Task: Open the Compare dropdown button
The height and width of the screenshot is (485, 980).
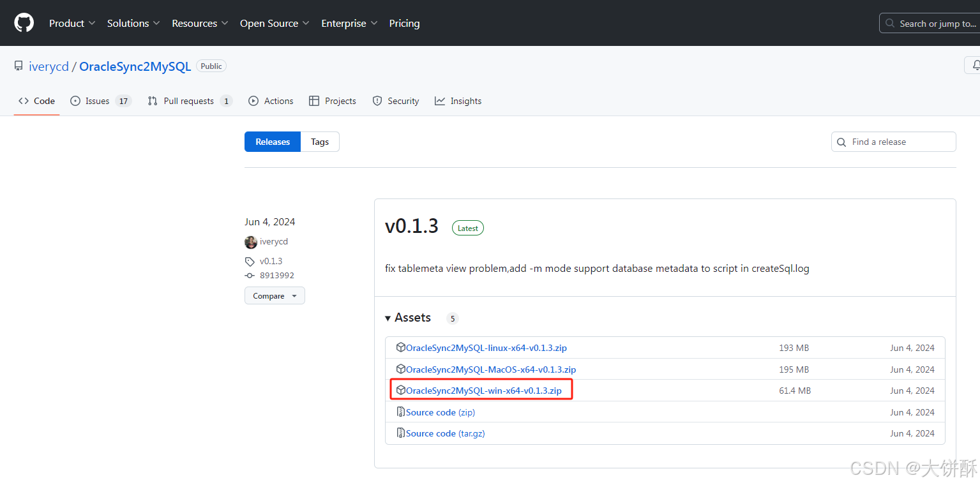Action: coord(275,295)
